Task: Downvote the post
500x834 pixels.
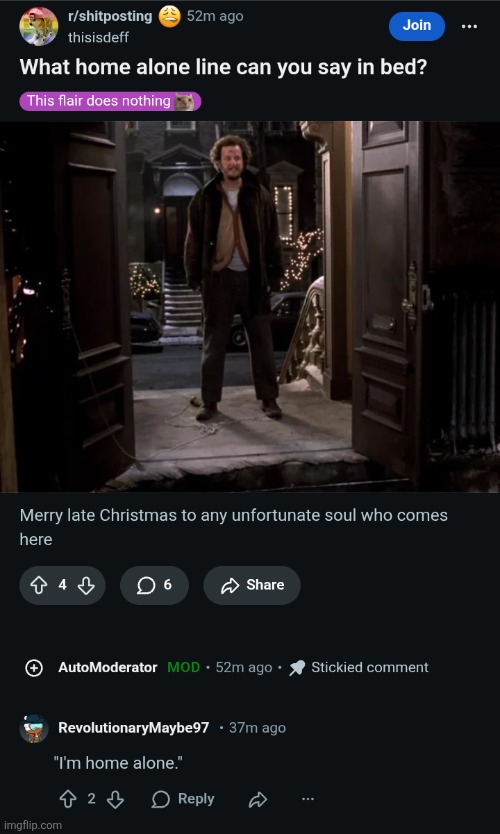Action: pos(86,585)
